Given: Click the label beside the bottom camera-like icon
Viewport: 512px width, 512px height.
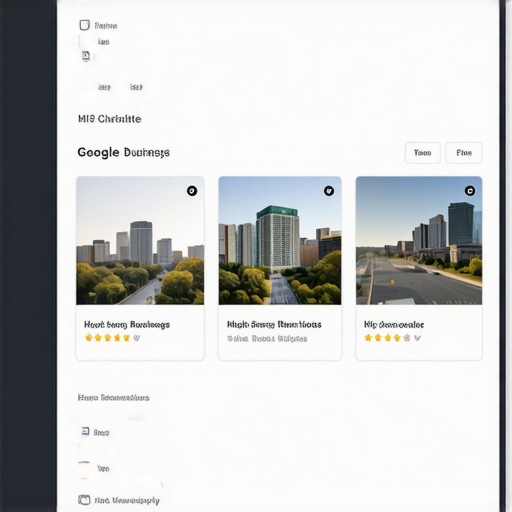Looking at the screenshot, I should [x=127, y=500].
